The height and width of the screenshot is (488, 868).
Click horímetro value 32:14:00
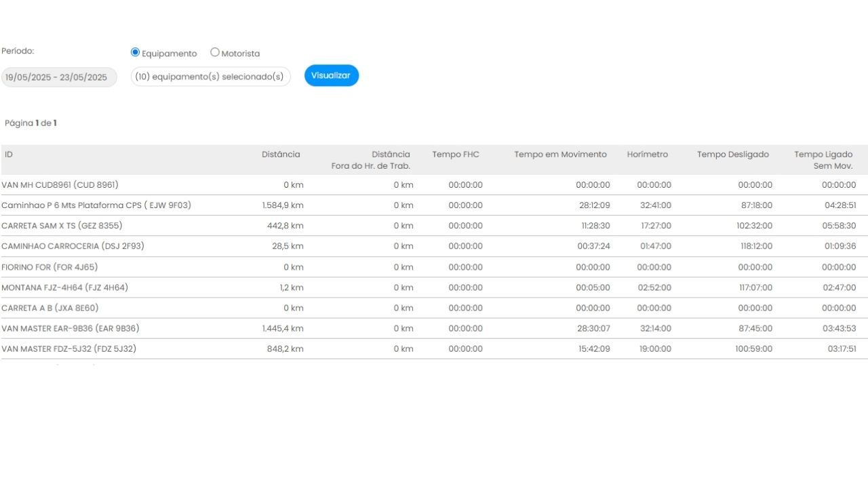[x=656, y=328]
